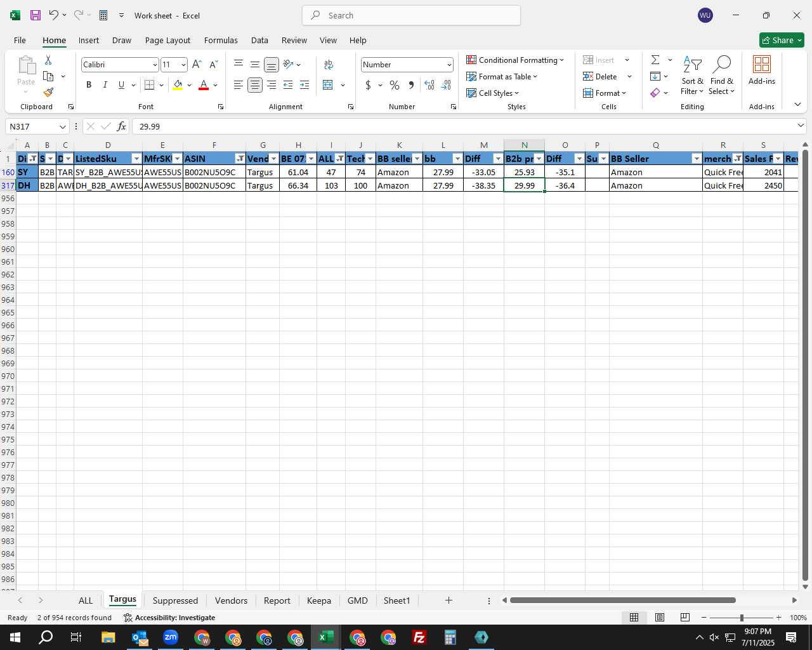Apply Percent Style format
Viewport: 812px width, 650px height.
point(395,85)
